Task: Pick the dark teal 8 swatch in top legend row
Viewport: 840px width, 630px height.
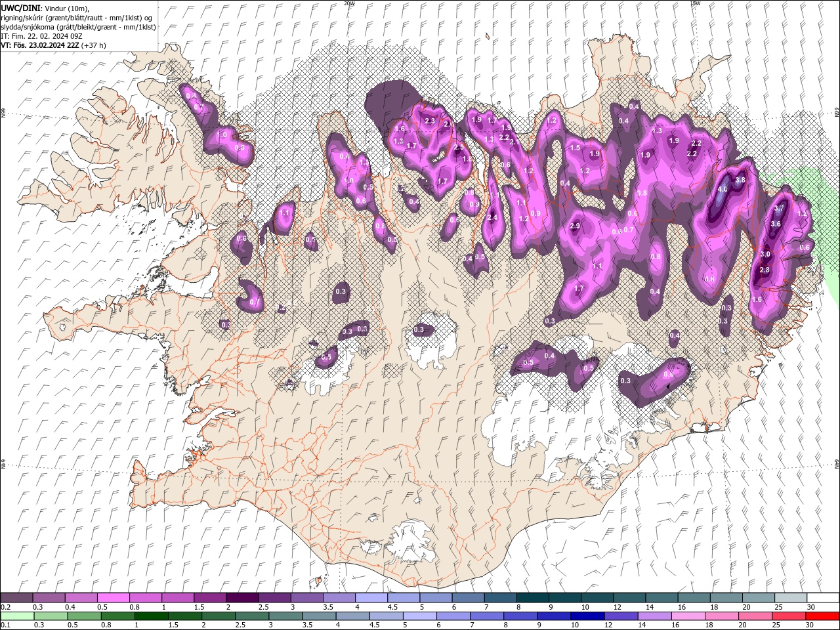Action: (x=532, y=598)
